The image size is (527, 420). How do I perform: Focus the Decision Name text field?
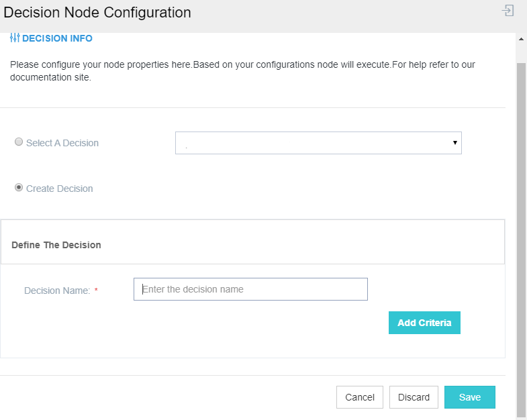pos(250,289)
